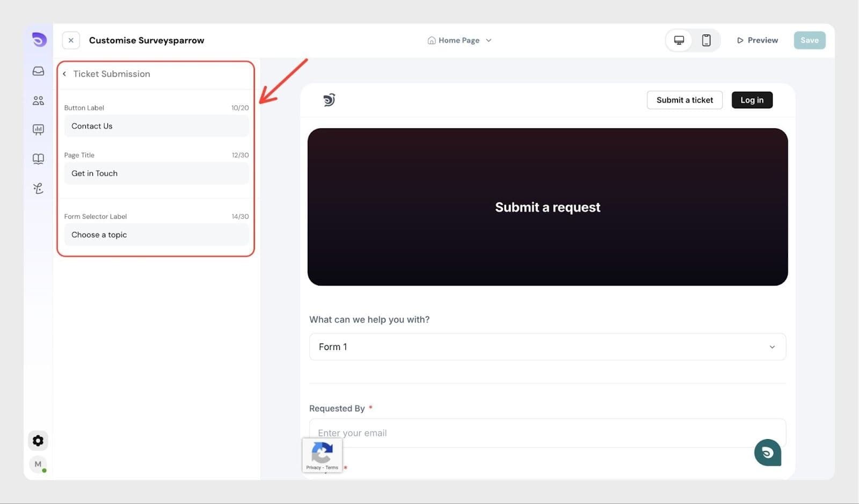859x504 pixels.
Task: Open the reports chart icon
Action: point(38,129)
